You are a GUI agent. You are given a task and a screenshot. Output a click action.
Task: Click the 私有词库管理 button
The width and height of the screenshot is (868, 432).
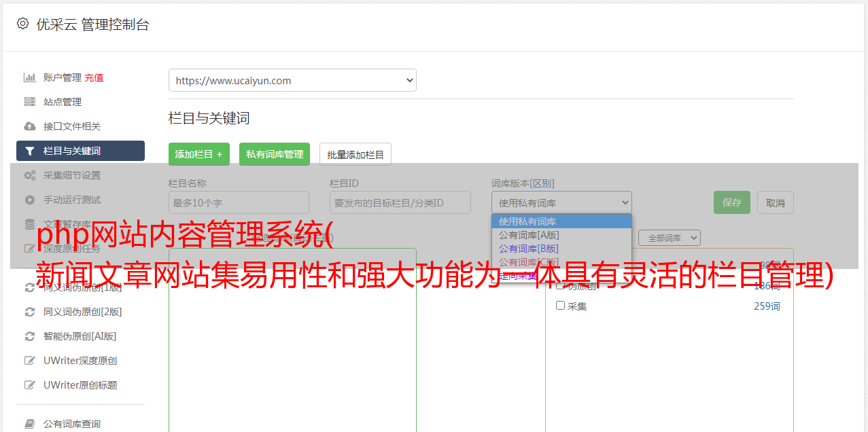(x=275, y=154)
